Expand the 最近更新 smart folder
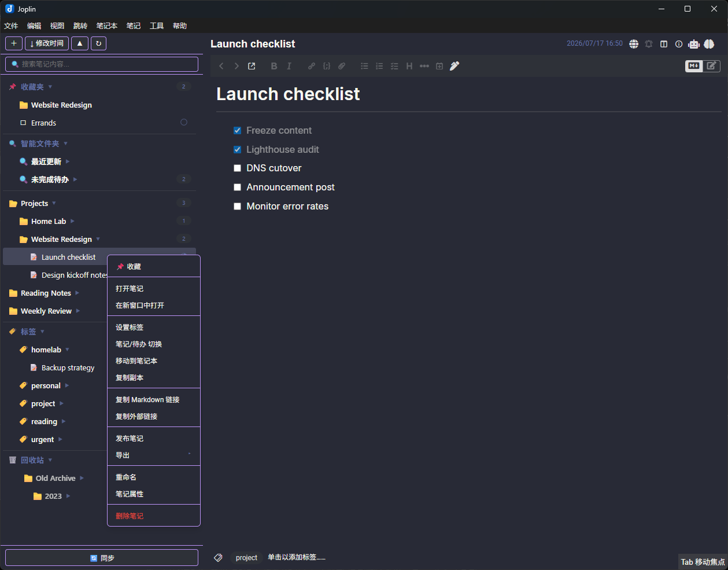Viewport: 728px width, 570px height. (68, 161)
